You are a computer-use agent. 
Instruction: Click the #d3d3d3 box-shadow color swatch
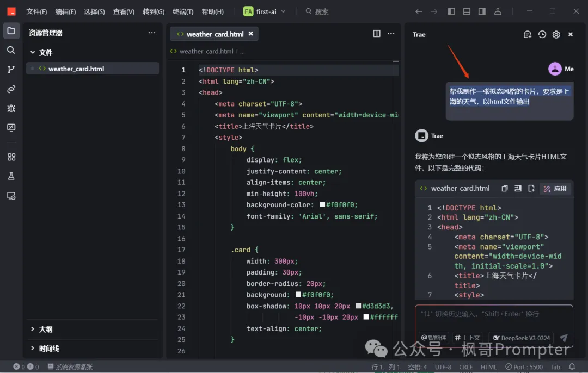pos(358,306)
